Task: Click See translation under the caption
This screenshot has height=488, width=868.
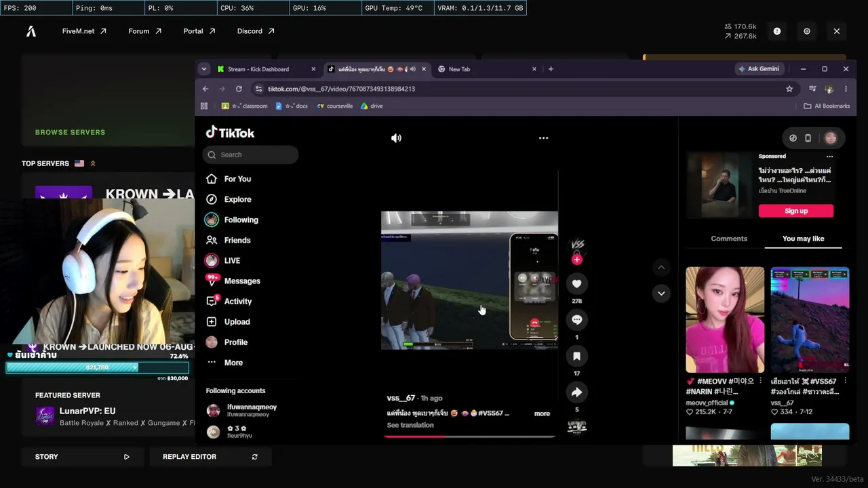Action: (x=410, y=425)
